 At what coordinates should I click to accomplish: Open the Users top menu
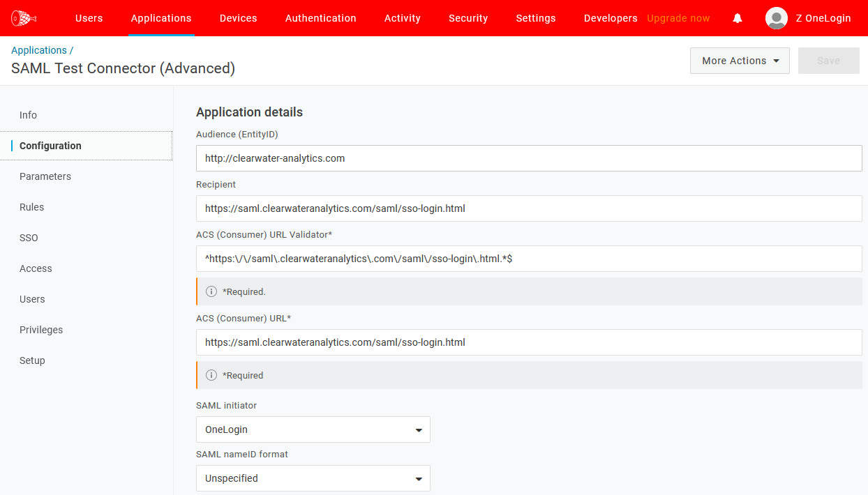89,18
